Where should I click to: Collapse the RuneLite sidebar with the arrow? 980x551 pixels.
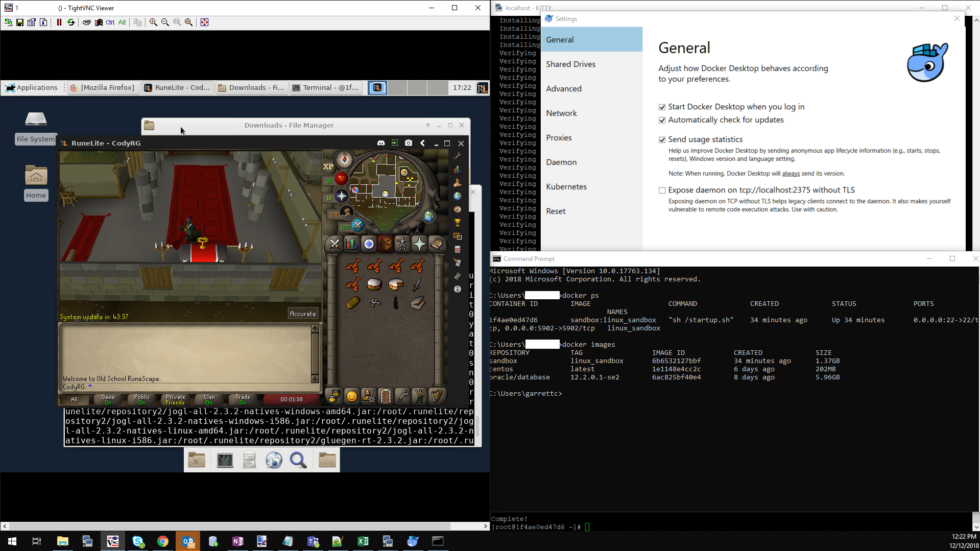point(422,143)
